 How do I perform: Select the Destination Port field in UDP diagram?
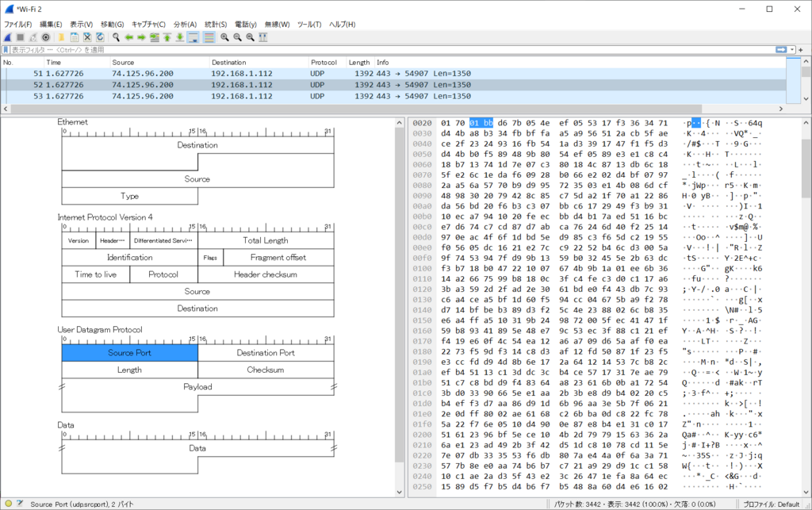(x=266, y=353)
